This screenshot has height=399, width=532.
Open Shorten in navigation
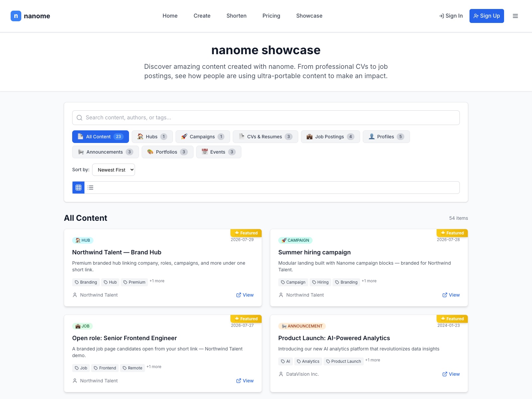pos(236,16)
